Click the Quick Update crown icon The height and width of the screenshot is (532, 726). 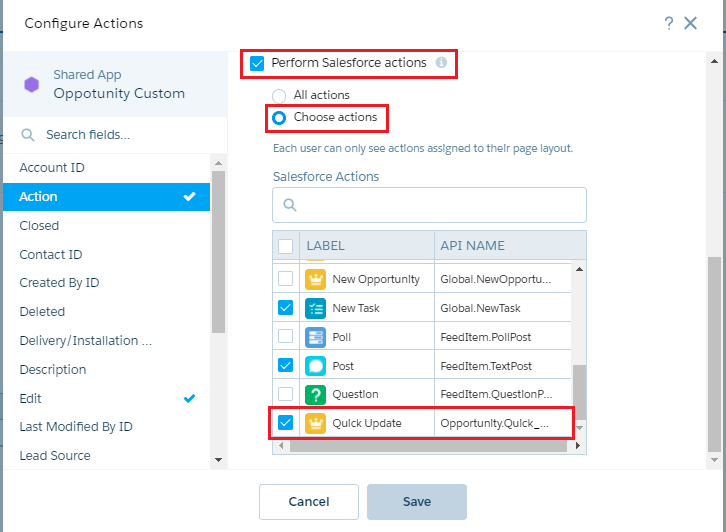point(315,423)
